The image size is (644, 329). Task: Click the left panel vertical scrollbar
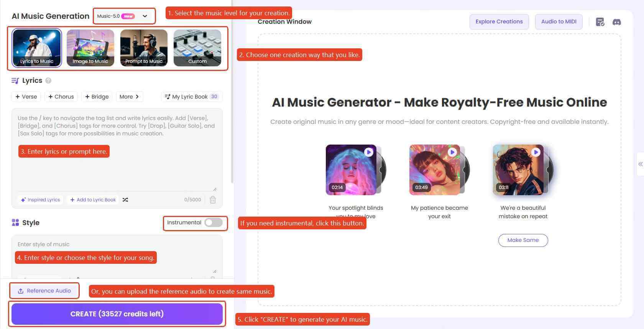[232, 92]
